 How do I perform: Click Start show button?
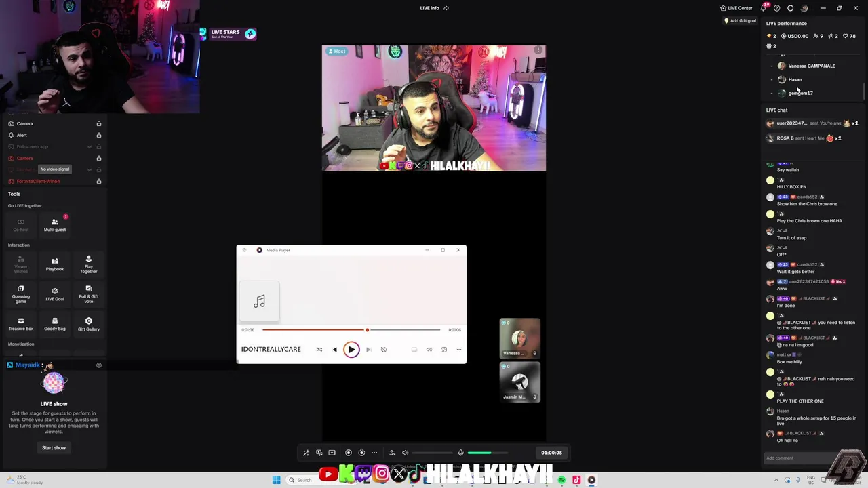(54, 447)
